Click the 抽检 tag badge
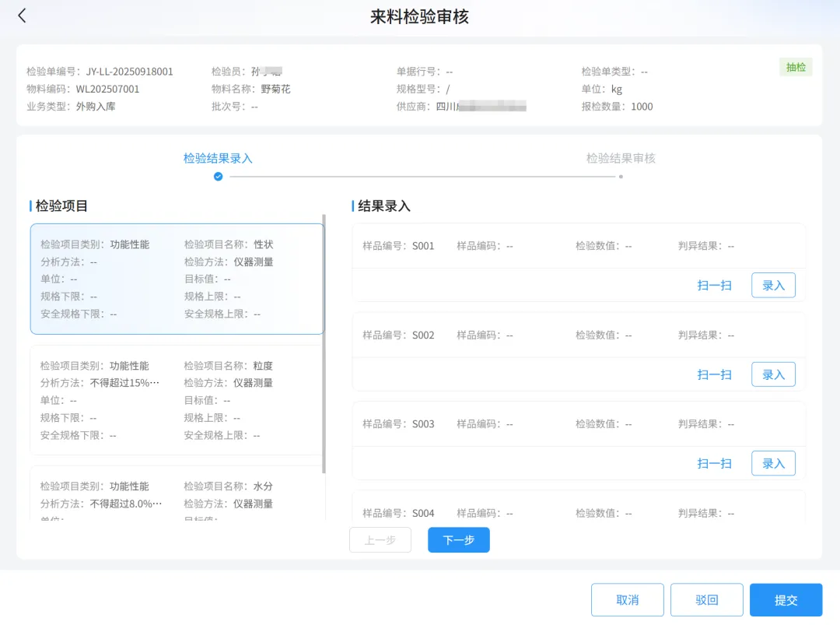Screen dimensions: 840x625 (x=796, y=67)
